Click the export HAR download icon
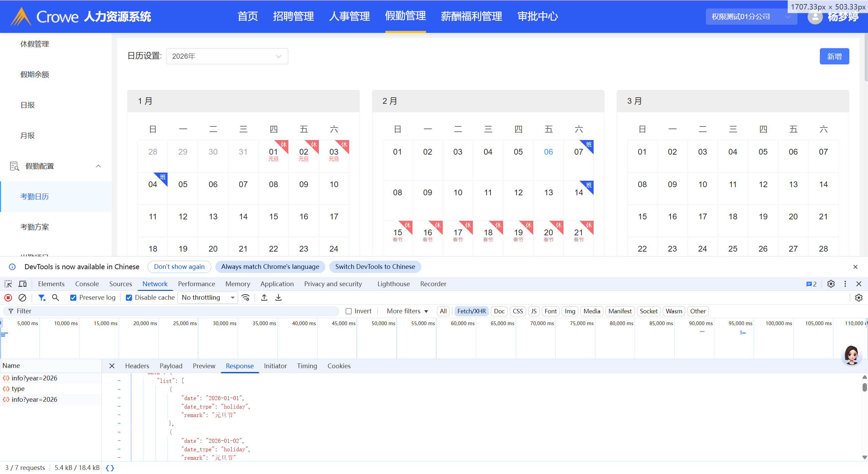The width and height of the screenshot is (868, 474). pyautogui.click(x=278, y=298)
